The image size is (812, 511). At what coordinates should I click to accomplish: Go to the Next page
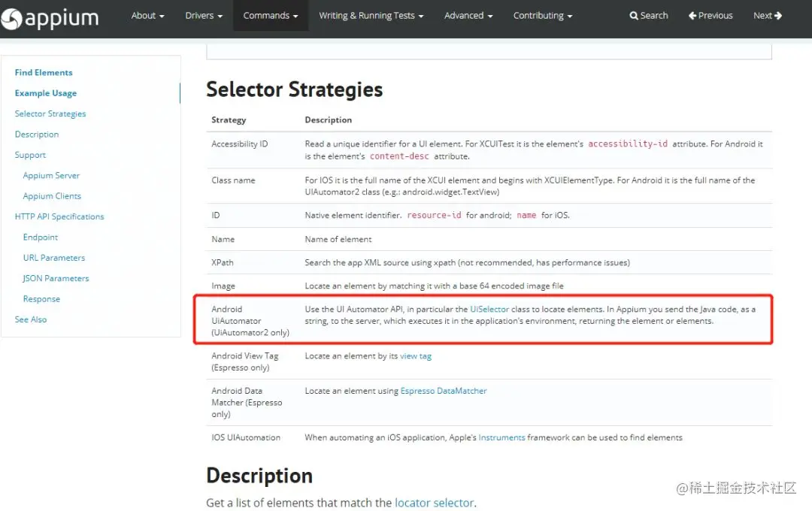pos(768,16)
